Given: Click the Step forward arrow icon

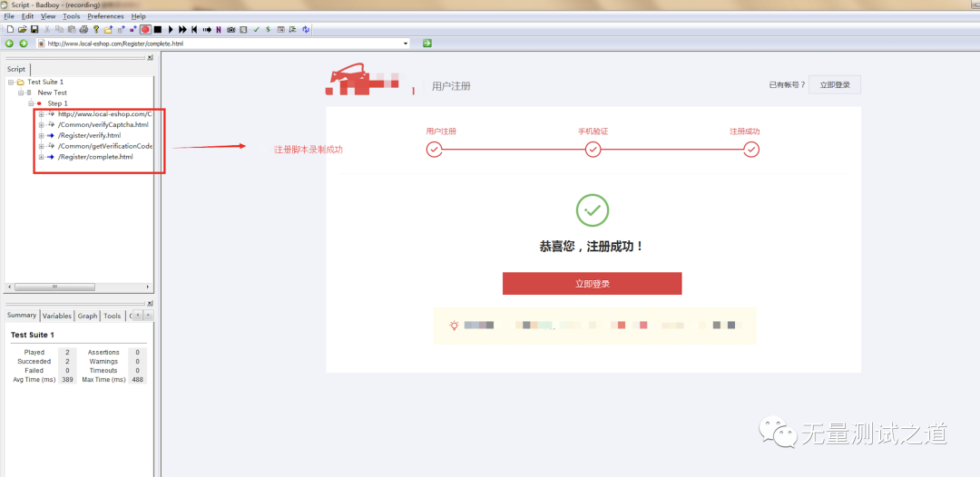Looking at the screenshot, I should tap(207, 29).
